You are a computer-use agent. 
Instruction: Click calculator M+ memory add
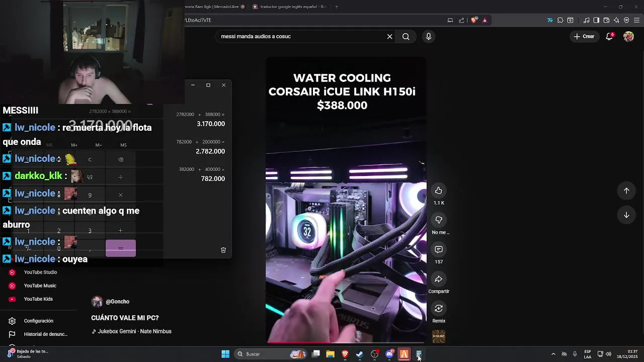point(74,145)
